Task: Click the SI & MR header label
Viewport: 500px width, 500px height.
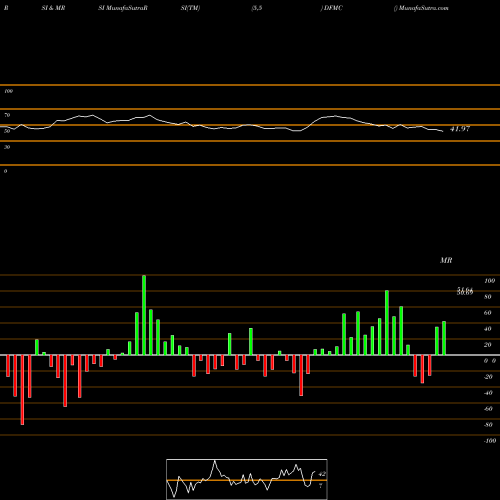Action: (53, 8)
